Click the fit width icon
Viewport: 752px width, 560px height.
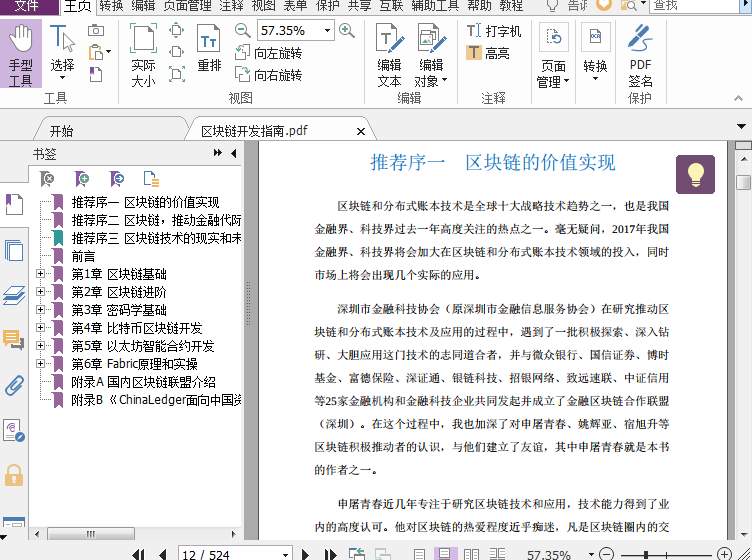click(x=176, y=52)
